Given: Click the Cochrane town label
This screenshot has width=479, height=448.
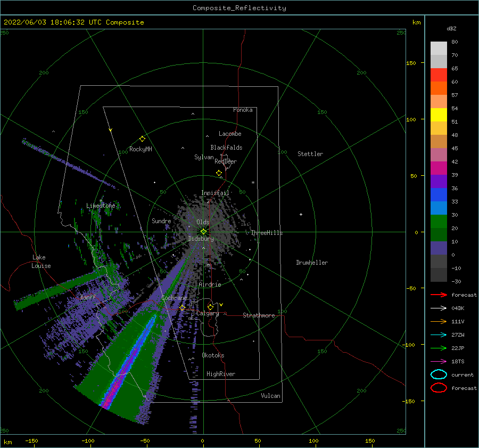Looking at the screenshot, I should tap(174, 298).
